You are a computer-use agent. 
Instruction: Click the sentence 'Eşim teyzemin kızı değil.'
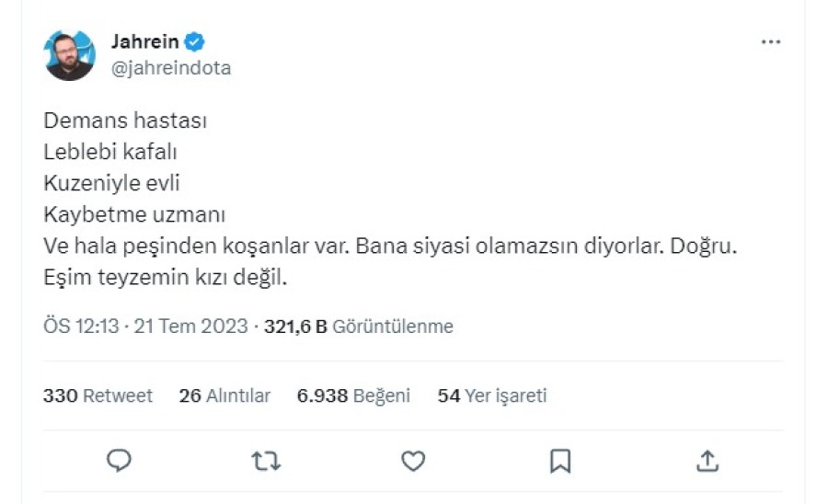click(166, 277)
